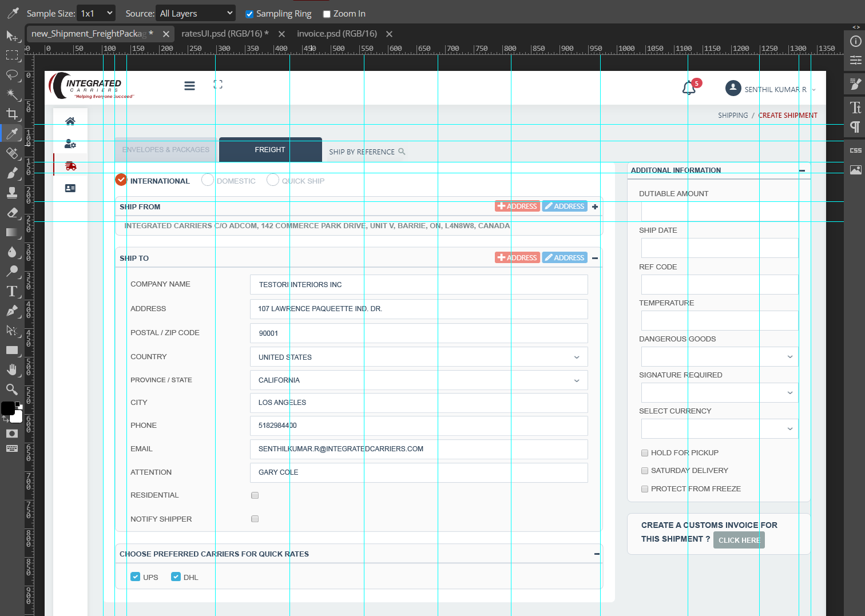Check the RESIDENTIAL checkbox
This screenshot has width=865, height=616.
pyautogui.click(x=255, y=495)
